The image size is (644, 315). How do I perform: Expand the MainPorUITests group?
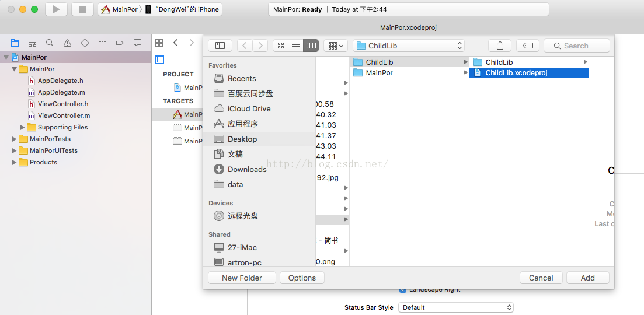tap(15, 150)
